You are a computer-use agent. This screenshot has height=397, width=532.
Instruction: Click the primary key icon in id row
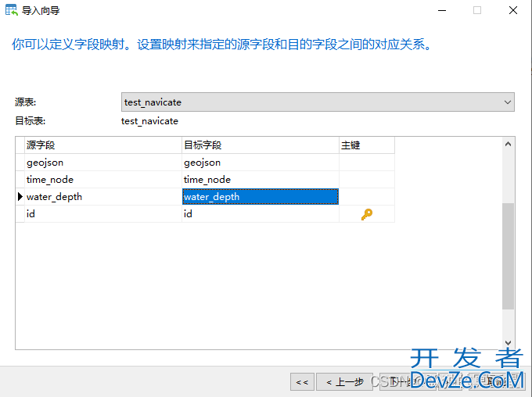click(366, 214)
